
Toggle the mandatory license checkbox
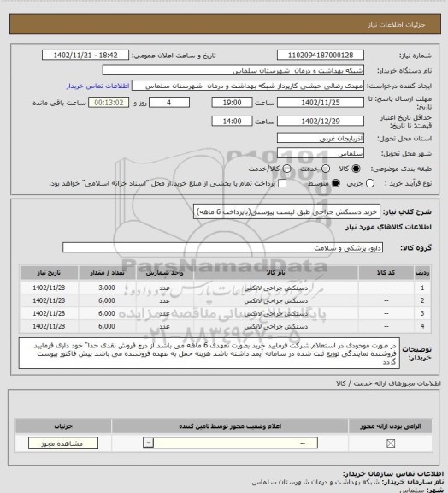pyautogui.click(x=391, y=443)
